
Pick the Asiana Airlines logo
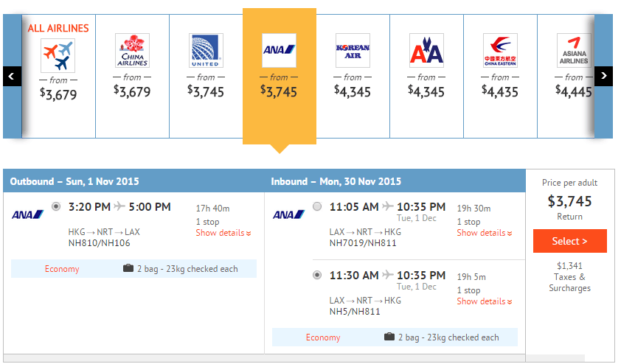[573, 50]
